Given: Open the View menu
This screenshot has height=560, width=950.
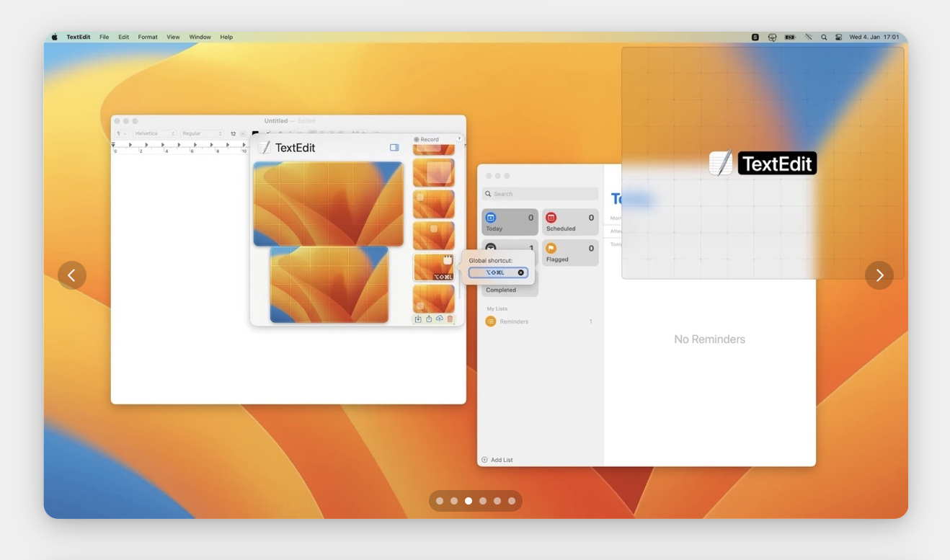Looking at the screenshot, I should click(173, 37).
